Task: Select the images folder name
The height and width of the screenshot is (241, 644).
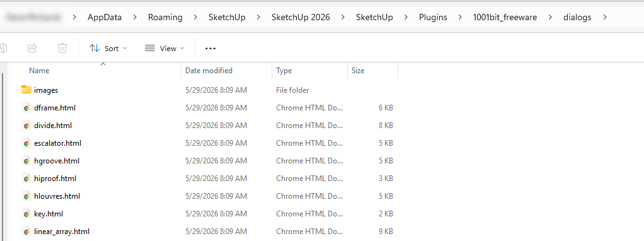Action: coord(46,90)
